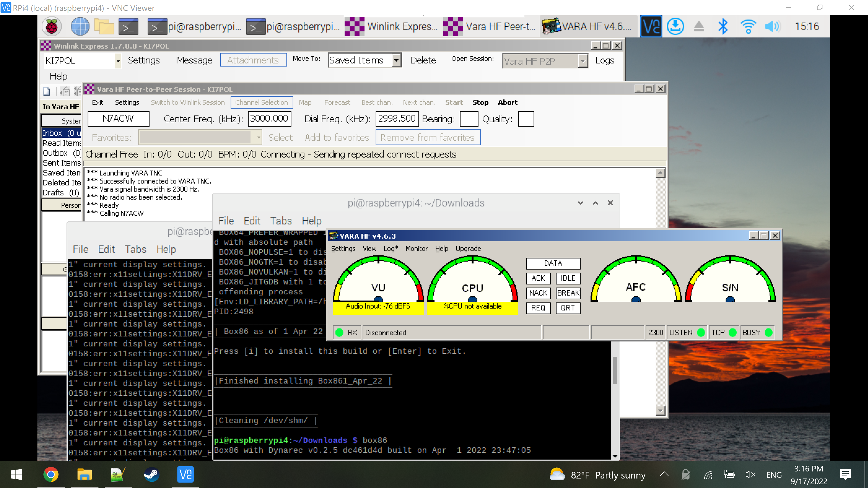Open the Upgrade menu in VARA HF
868x488 pixels.
pyautogui.click(x=468, y=249)
